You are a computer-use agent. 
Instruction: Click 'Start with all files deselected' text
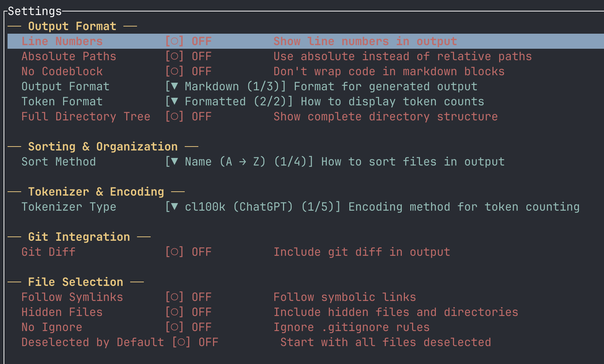pyautogui.click(x=386, y=342)
